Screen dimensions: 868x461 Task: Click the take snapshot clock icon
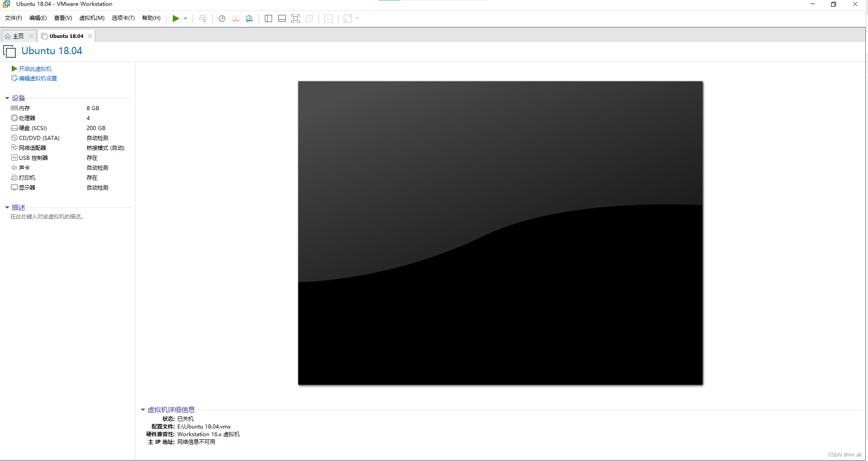(222, 19)
